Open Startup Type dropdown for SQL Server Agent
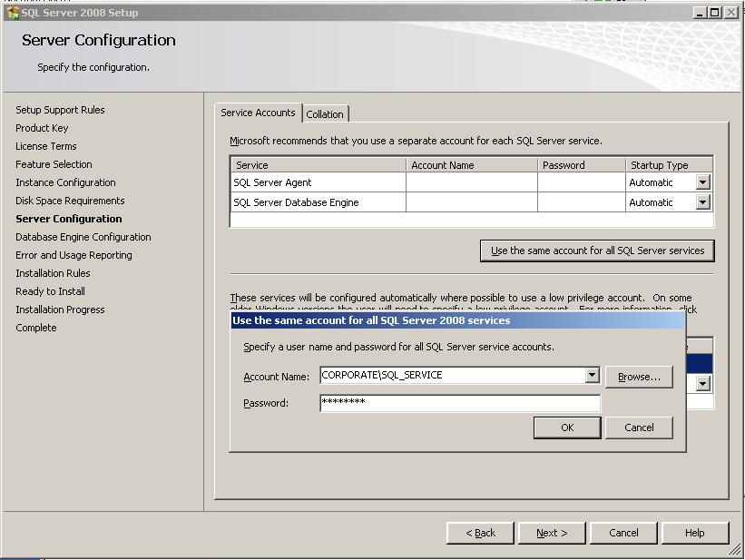Screen dimensions: 745x560 pyautogui.click(x=702, y=182)
